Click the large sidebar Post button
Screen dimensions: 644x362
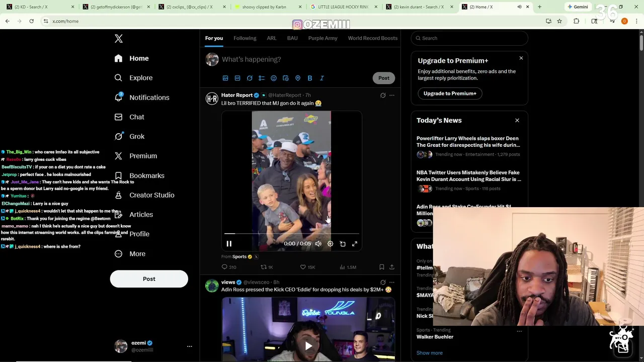149,279
